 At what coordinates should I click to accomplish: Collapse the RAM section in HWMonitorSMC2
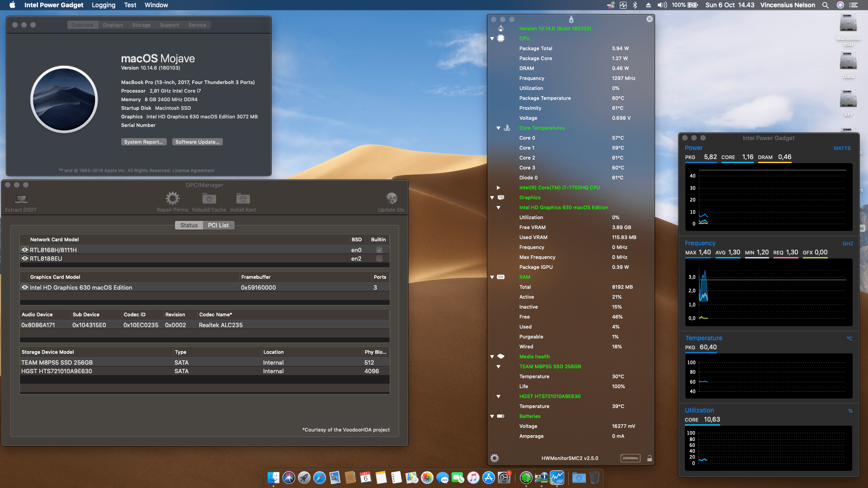[x=492, y=277]
